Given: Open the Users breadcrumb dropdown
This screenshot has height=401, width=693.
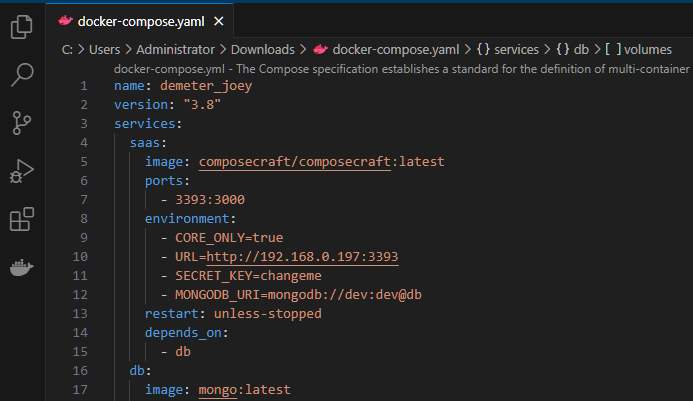Looking at the screenshot, I should pyautogui.click(x=104, y=50).
